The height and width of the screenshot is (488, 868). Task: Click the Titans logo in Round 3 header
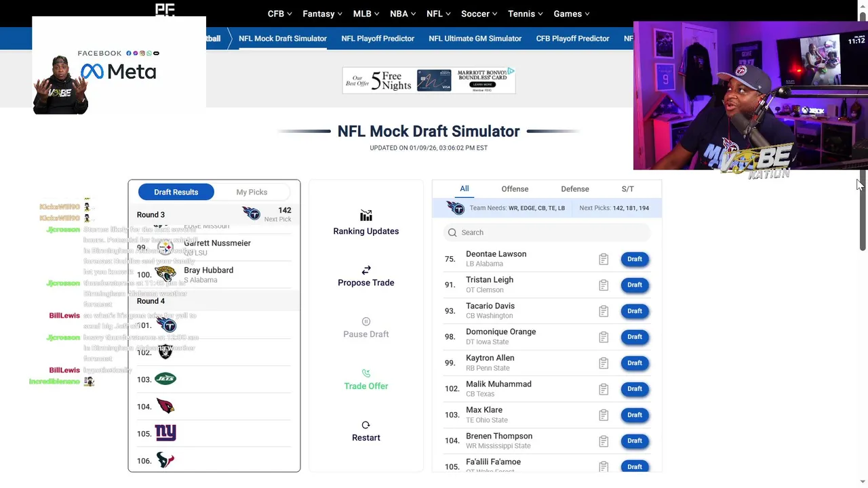pos(252,214)
